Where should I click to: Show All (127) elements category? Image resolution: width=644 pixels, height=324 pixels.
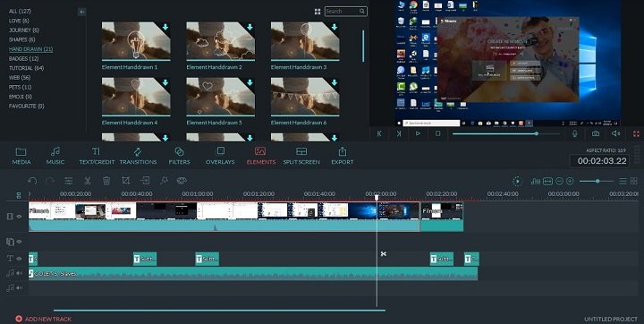pos(20,11)
